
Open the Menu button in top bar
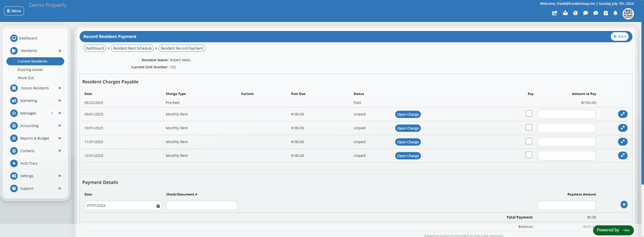(x=14, y=11)
